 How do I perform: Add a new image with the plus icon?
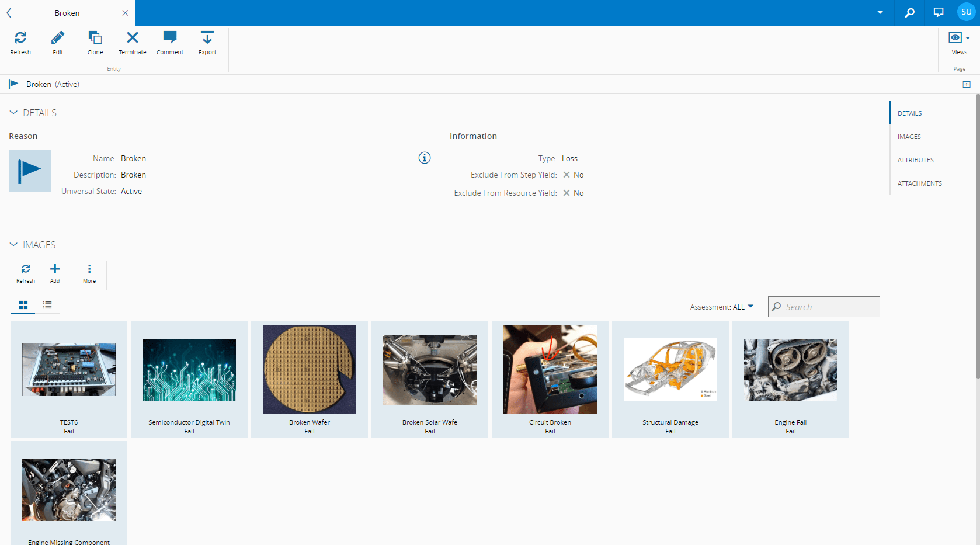pos(55,269)
